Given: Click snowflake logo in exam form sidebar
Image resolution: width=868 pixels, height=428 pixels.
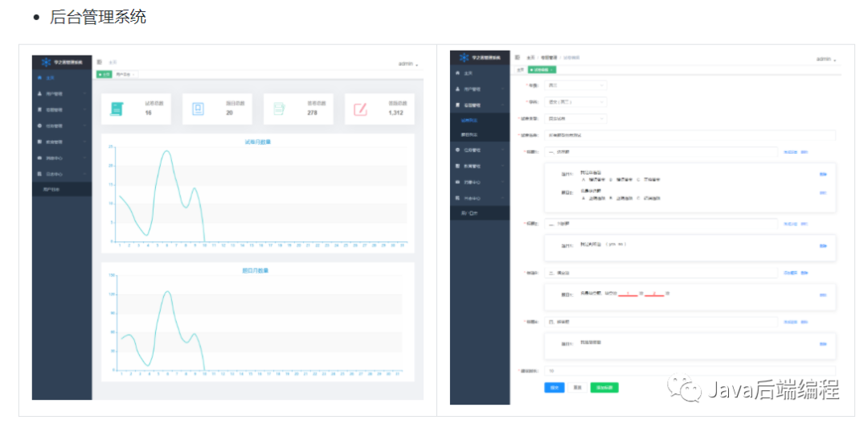Looking at the screenshot, I should pos(464,57).
